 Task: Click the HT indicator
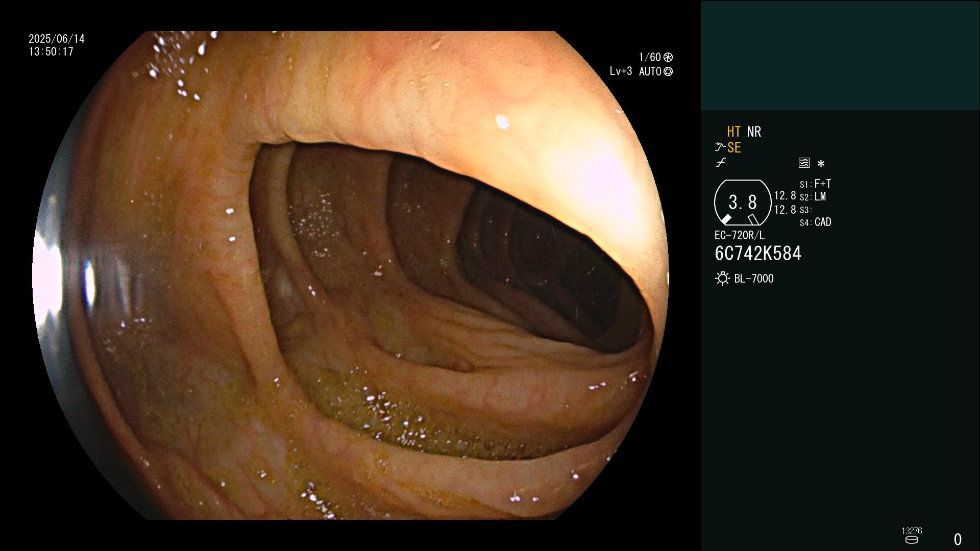click(x=734, y=132)
